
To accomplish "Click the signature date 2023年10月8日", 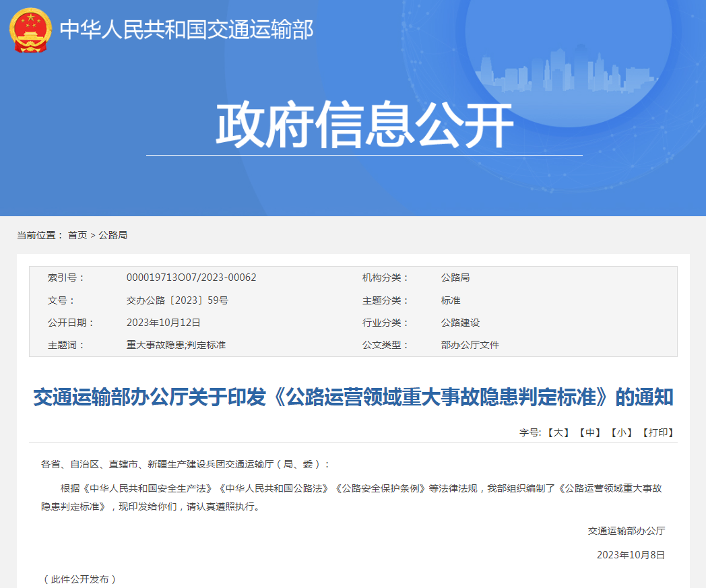I will click(631, 555).
